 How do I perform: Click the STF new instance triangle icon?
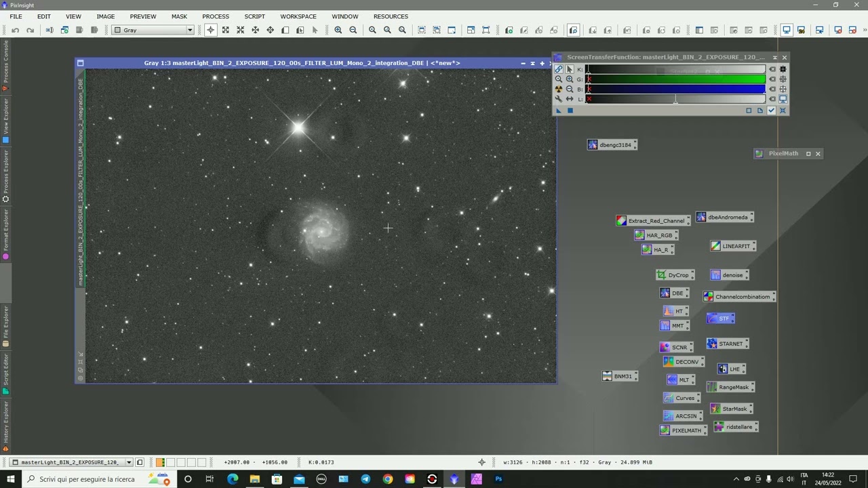click(559, 110)
